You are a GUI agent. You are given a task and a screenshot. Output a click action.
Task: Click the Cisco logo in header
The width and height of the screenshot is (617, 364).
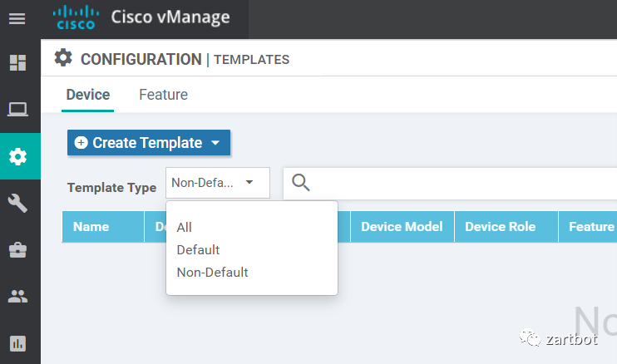click(x=76, y=17)
